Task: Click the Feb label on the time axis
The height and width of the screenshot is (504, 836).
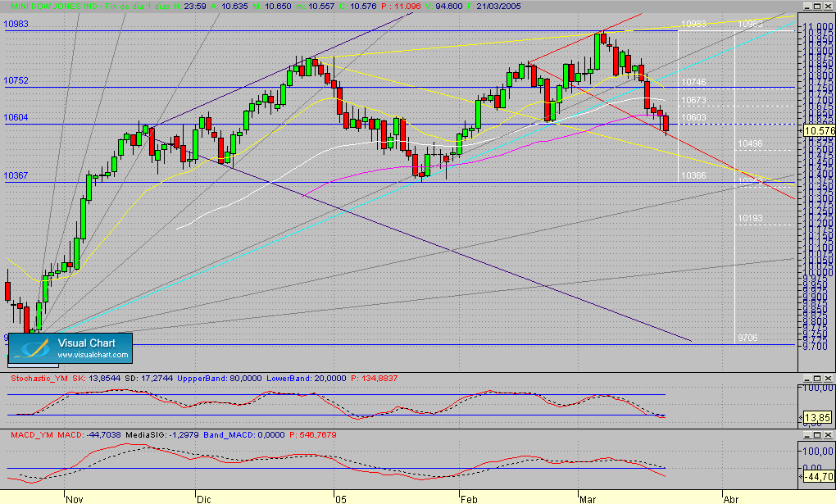Action: tap(469, 500)
